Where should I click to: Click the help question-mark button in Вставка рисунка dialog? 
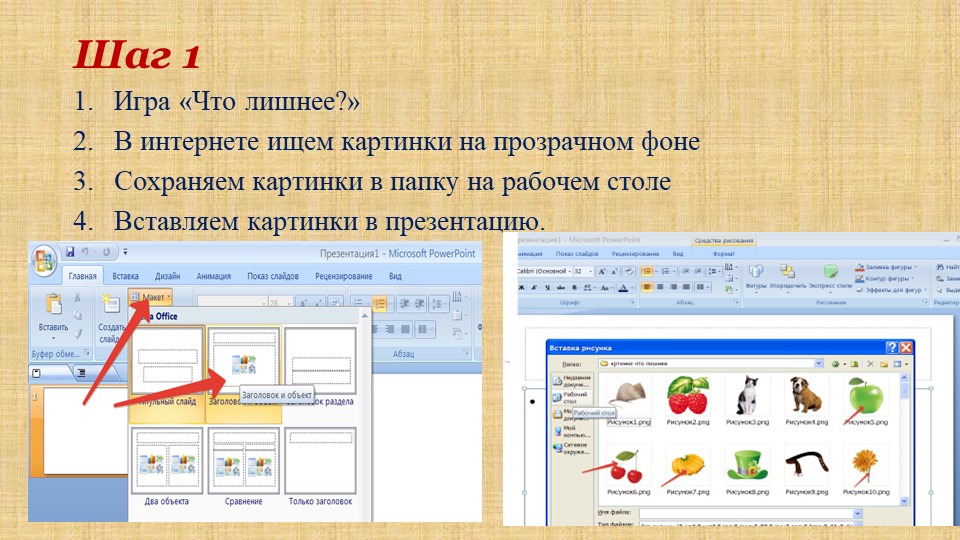click(891, 347)
